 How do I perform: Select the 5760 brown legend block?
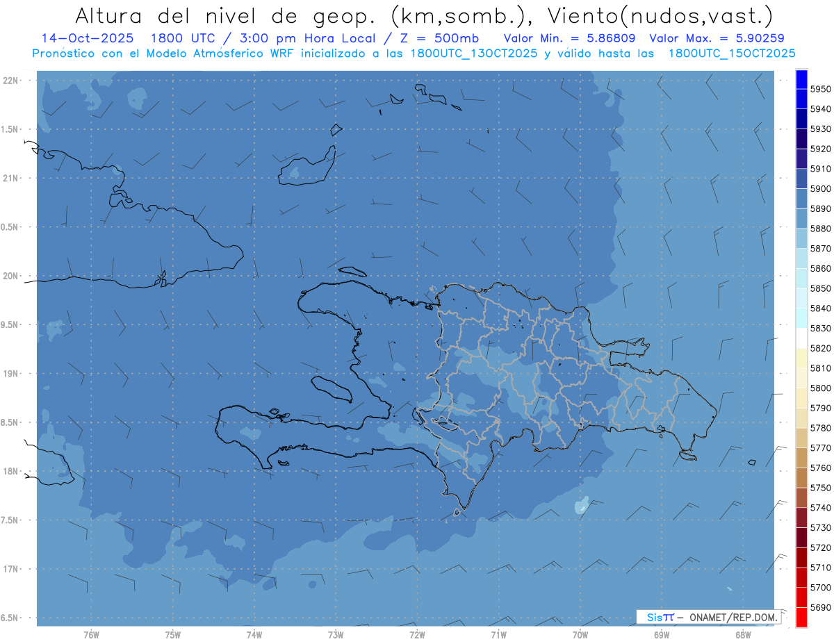[x=801, y=457]
